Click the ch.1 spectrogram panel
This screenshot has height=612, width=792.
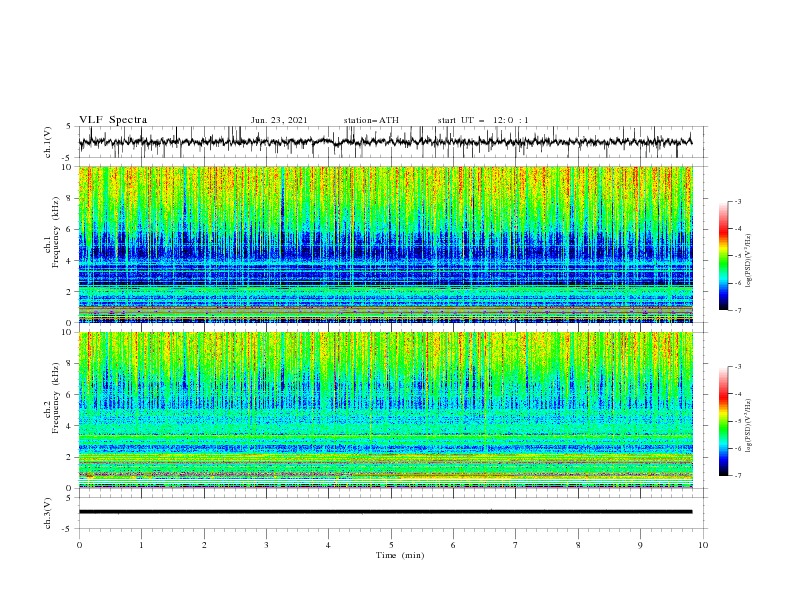pyautogui.click(x=385, y=244)
